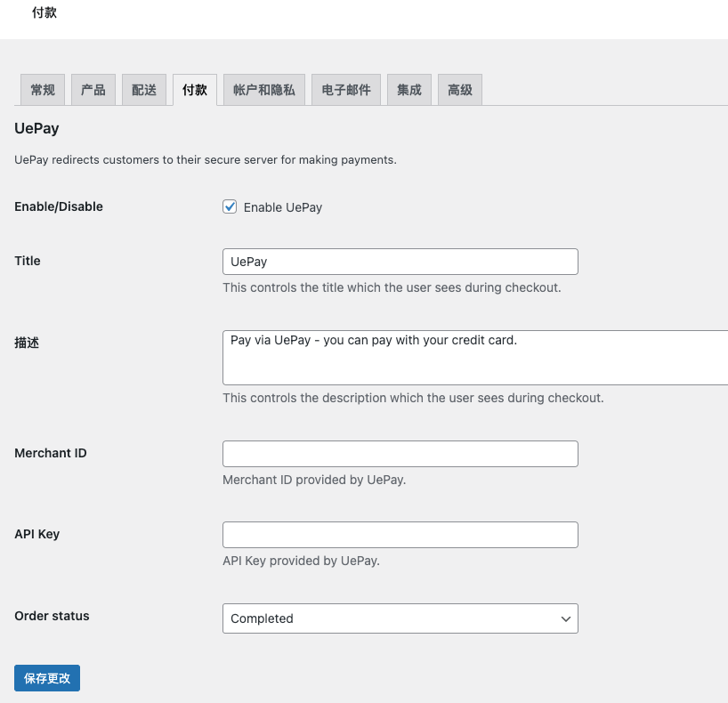Click the Enable UePay label text
The image size is (728, 703).
pyautogui.click(x=283, y=207)
